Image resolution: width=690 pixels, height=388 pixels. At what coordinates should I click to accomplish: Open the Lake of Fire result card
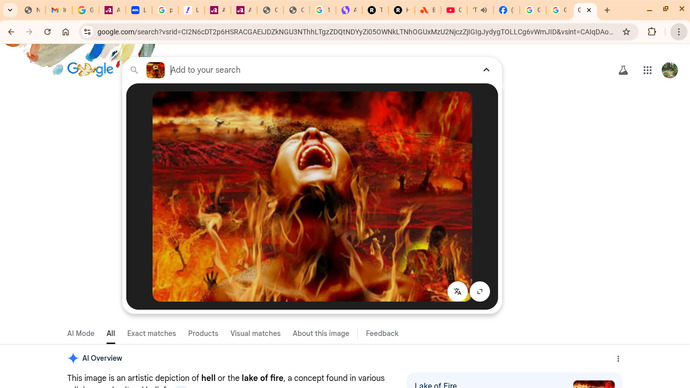coord(514,381)
